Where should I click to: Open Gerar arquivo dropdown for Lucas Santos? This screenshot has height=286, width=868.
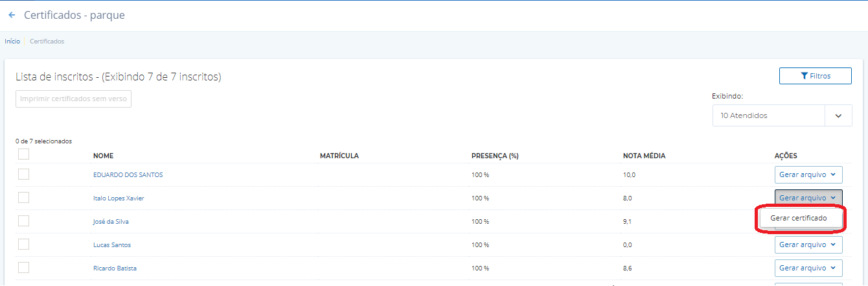tap(808, 244)
